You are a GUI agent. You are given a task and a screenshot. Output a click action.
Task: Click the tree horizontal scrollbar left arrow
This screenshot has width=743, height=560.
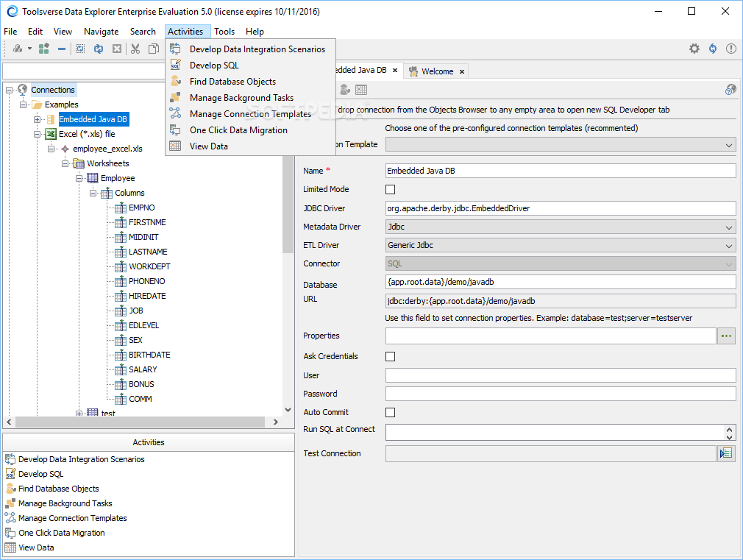coord(9,422)
